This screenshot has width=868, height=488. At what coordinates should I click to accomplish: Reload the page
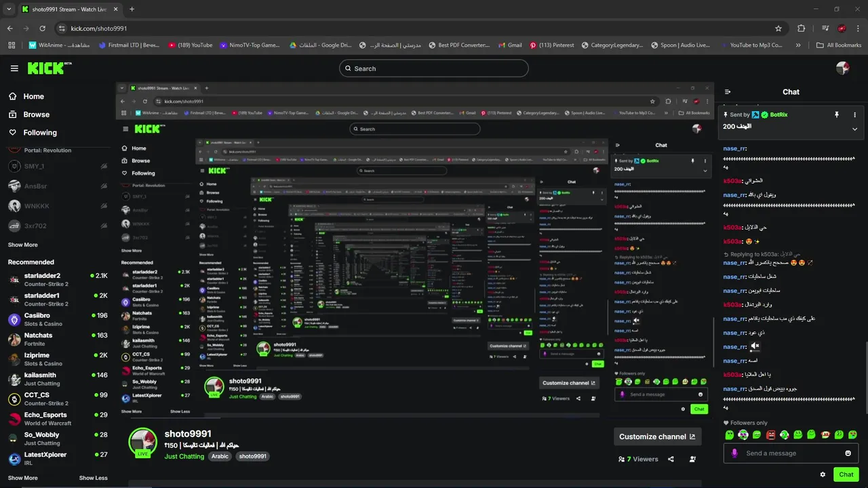[43, 28]
